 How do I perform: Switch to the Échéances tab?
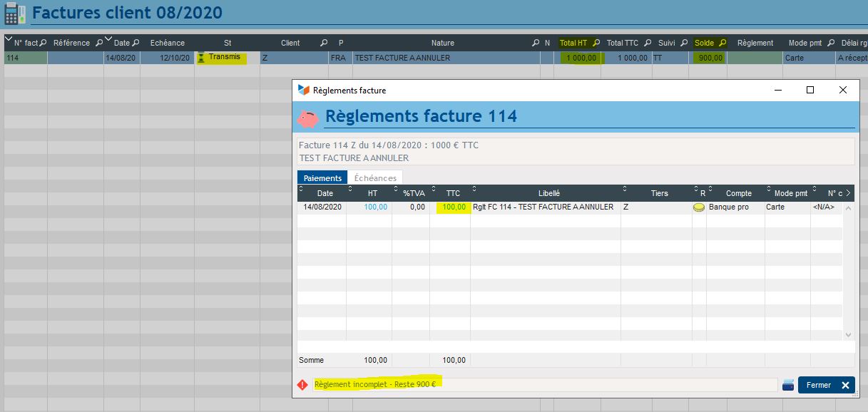[375, 177]
